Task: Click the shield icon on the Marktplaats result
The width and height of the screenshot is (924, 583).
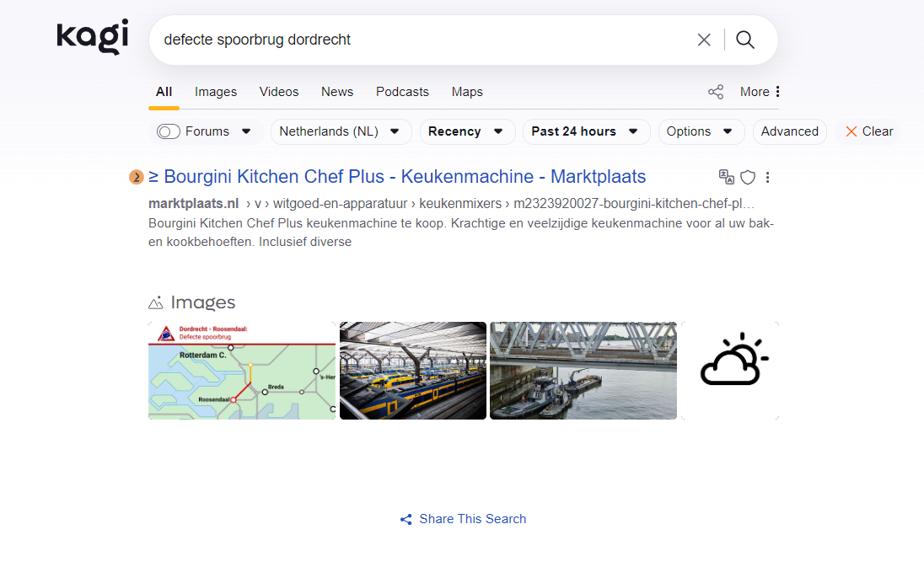Action: (748, 177)
